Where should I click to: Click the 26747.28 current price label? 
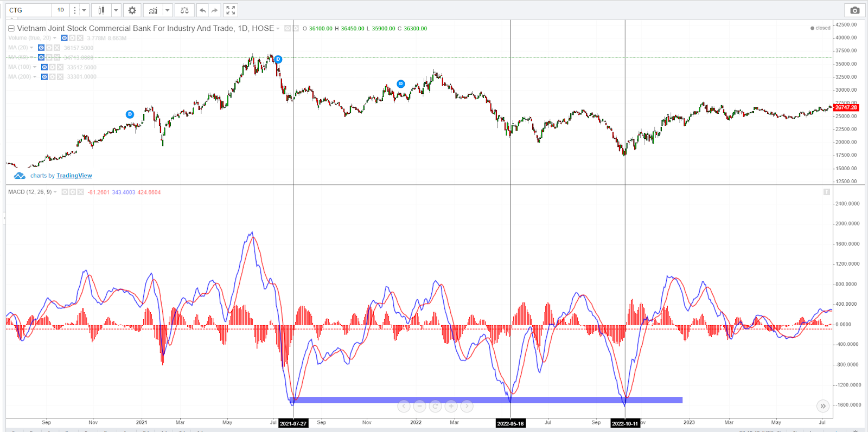click(x=846, y=107)
